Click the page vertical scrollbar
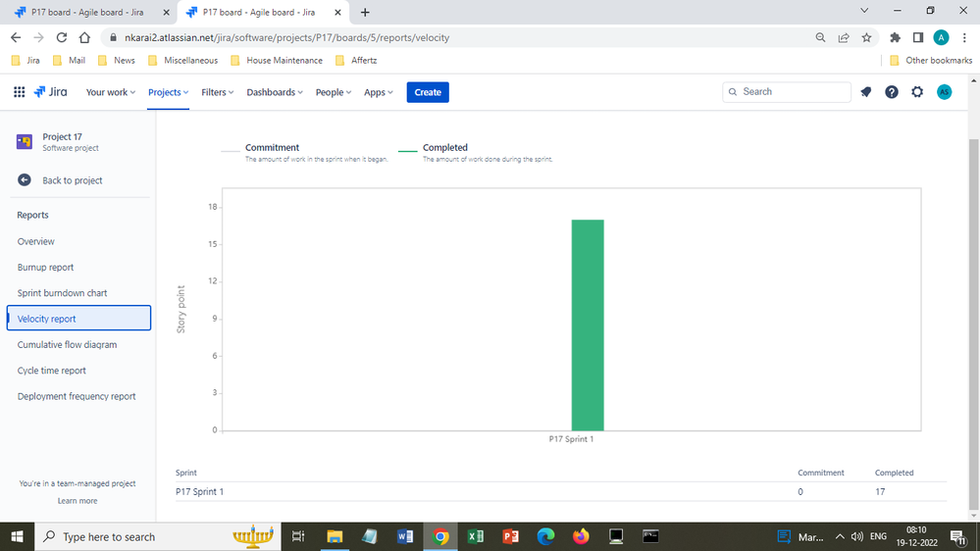 click(974, 325)
